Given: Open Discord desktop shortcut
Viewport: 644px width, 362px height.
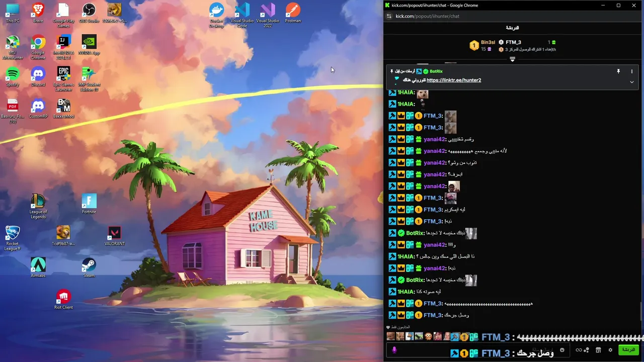Looking at the screenshot, I should 38,77.
